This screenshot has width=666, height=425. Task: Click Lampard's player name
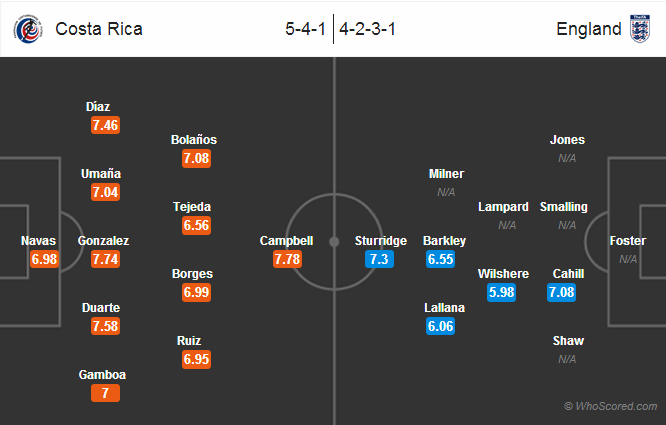tap(503, 207)
